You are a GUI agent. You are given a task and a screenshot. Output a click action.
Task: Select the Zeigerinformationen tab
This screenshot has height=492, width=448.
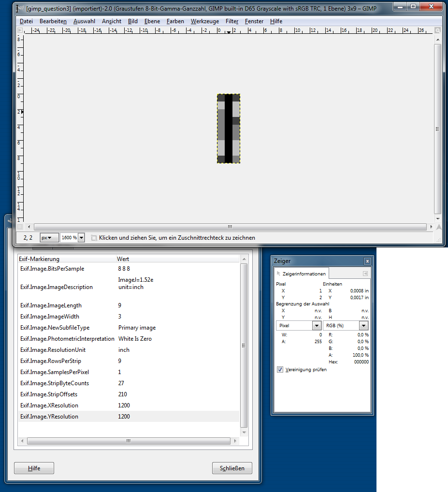302,274
